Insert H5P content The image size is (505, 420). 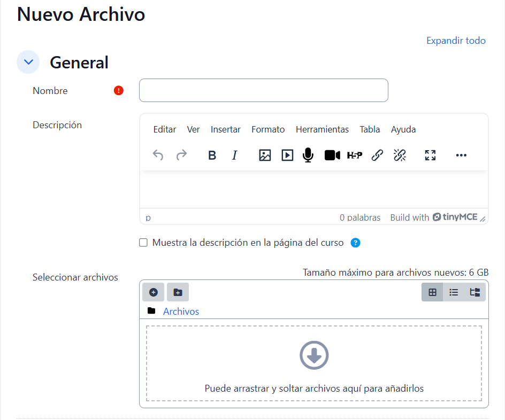[355, 155]
